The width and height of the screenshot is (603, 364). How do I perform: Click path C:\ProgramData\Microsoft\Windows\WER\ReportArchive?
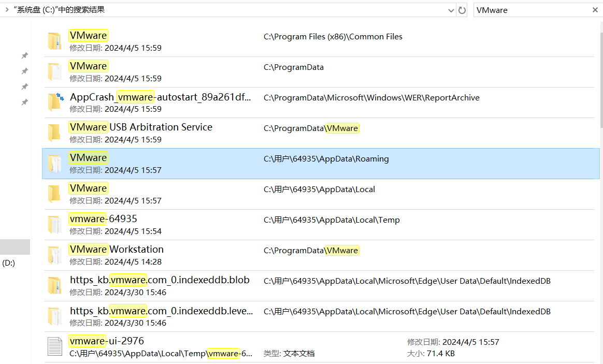pos(371,98)
